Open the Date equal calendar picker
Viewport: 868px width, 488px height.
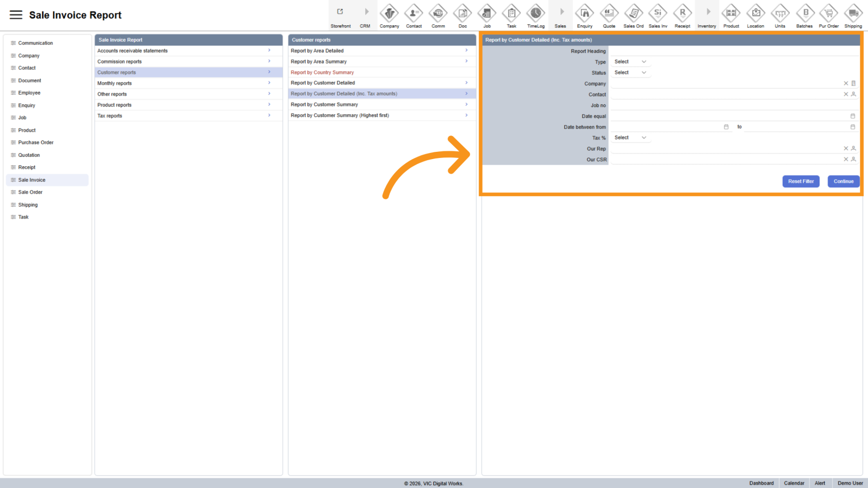click(853, 116)
